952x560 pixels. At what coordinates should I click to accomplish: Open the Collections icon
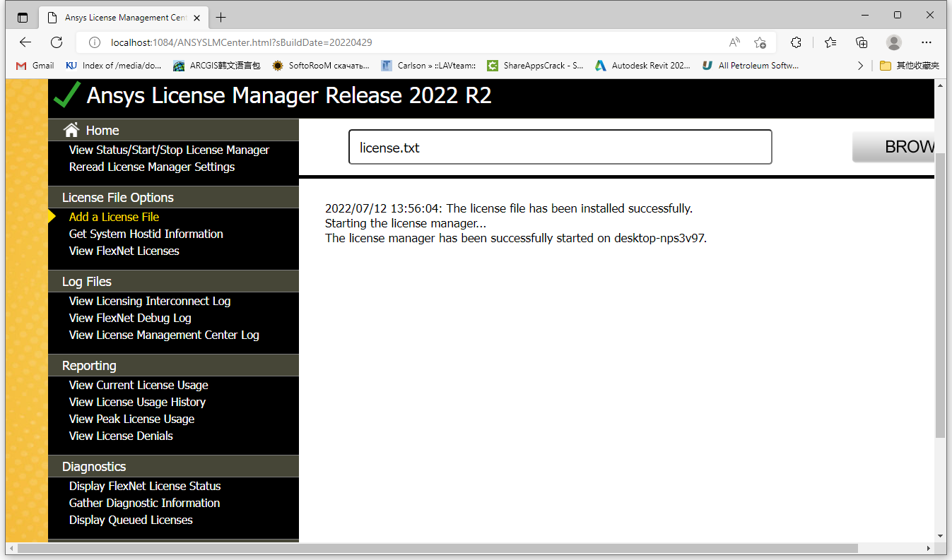pyautogui.click(x=862, y=42)
